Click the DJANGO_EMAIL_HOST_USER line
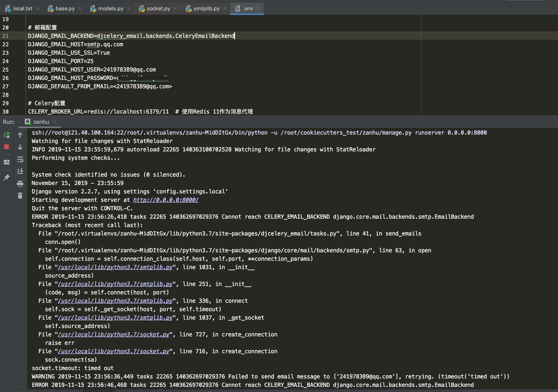 pos(92,70)
